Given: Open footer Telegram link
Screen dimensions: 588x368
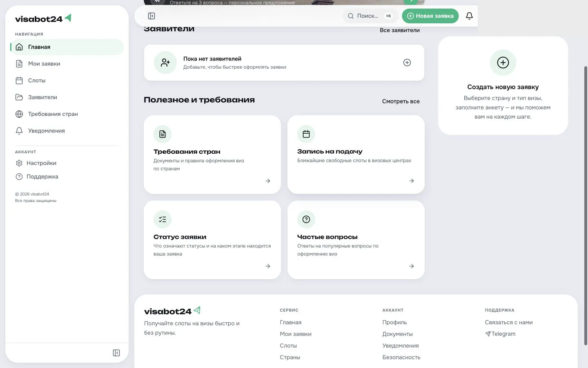Looking at the screenshot, I should (x=500, y=334).
